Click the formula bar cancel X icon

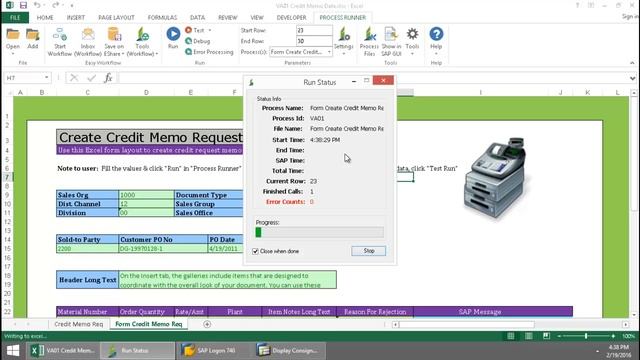pos(74,78)
